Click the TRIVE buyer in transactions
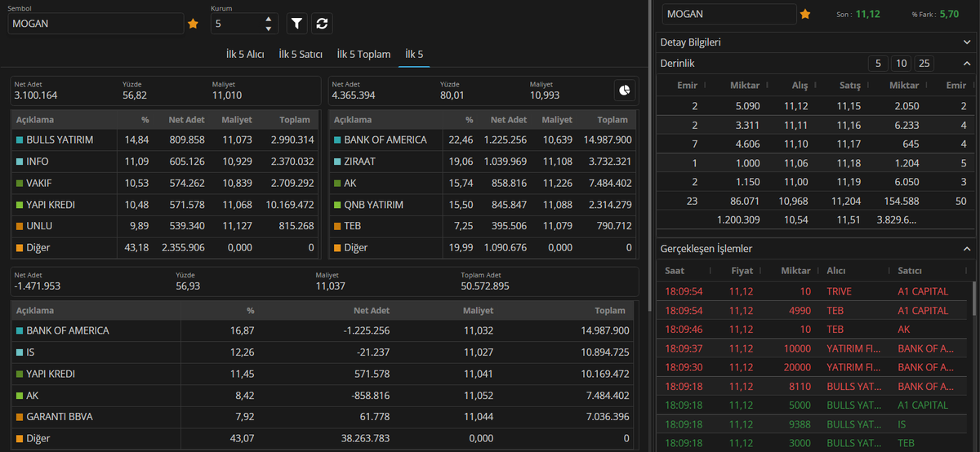 pyautogui.click(x=839, y=291)
